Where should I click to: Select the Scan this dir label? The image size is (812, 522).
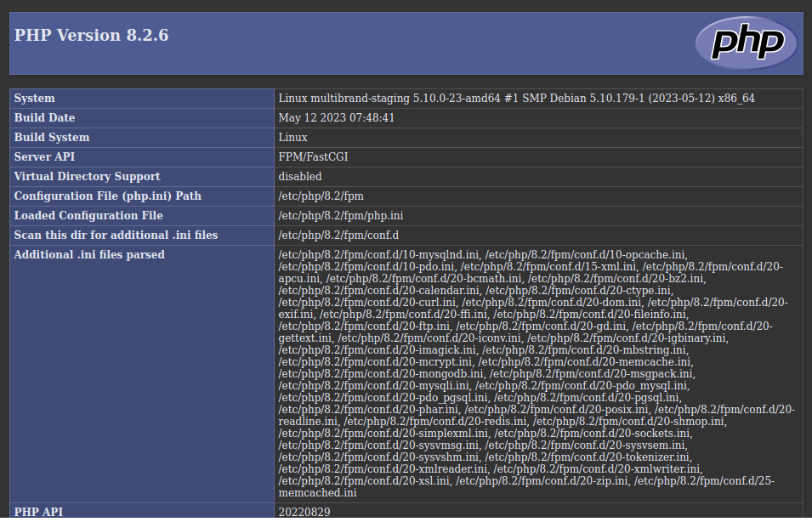116,235
